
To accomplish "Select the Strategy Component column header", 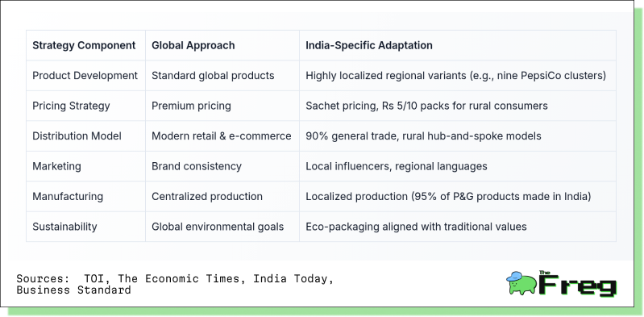I will click(84, 45).
